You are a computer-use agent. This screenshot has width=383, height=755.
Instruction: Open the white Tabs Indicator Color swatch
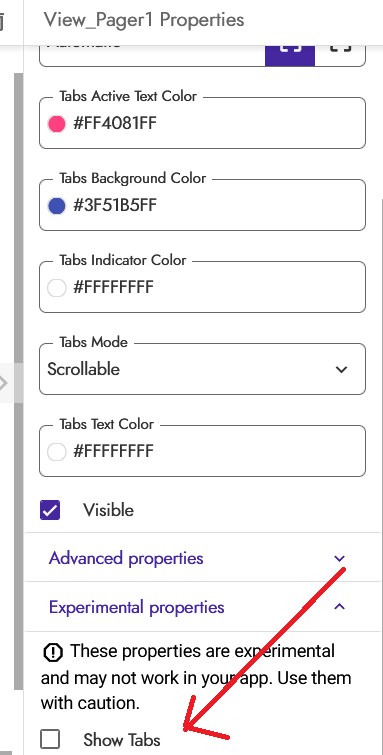(56, 288)
